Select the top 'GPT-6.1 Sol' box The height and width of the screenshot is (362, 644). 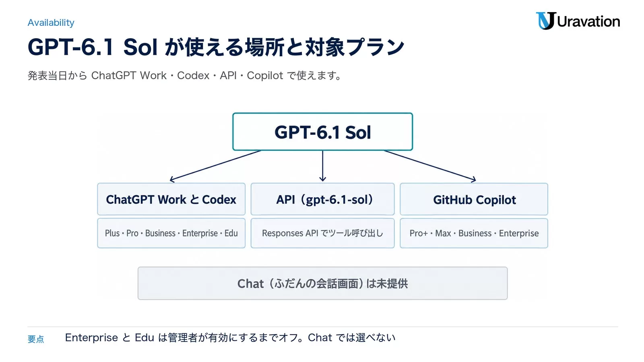coord(322,132)
